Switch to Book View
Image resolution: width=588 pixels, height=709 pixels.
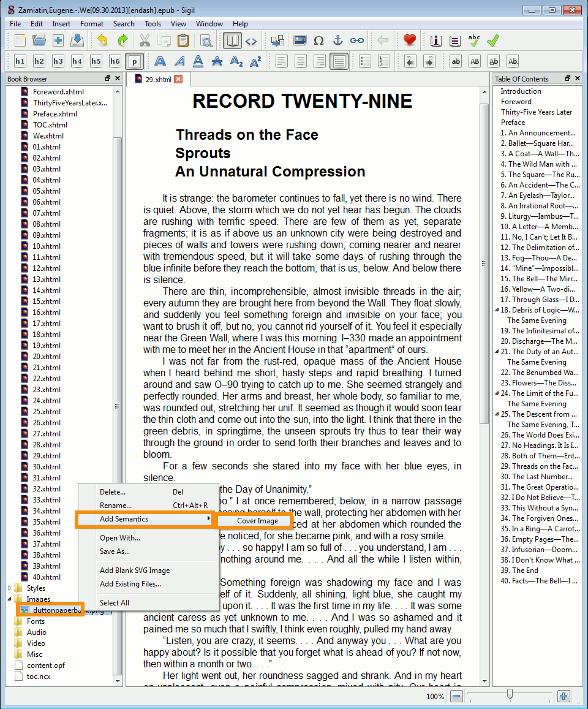pyautogui.click(x=232, y=40)
